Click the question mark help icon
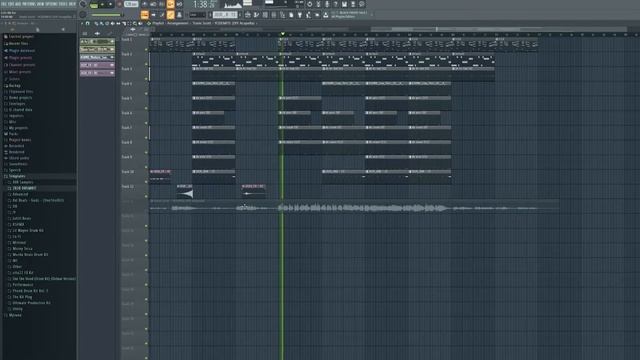The image size is (640, 360). [336, 4]
